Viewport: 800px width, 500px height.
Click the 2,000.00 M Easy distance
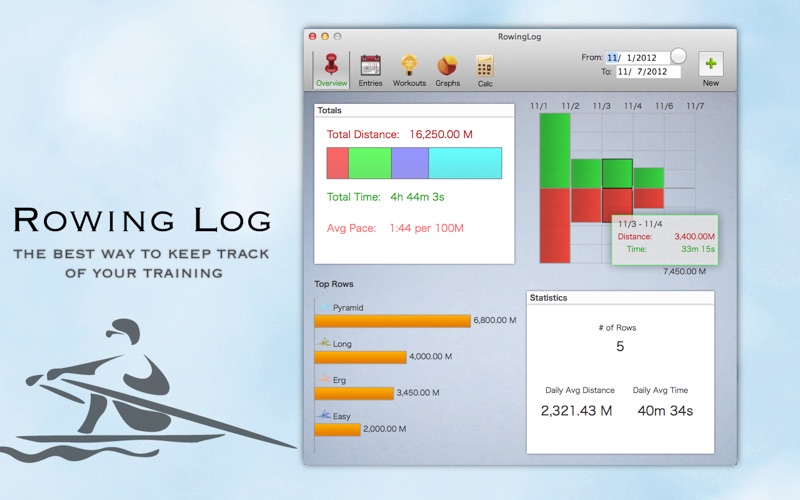coord(385,429)
